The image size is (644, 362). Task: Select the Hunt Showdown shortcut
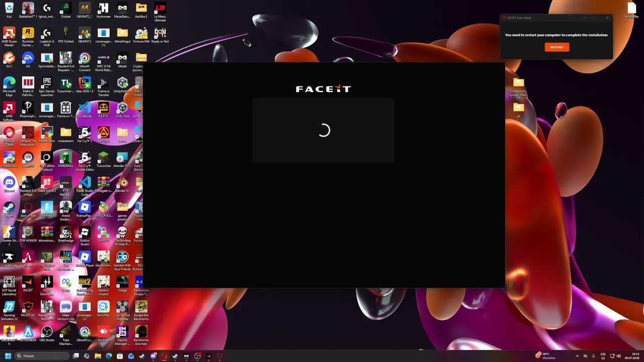click(x=47, y=286)
